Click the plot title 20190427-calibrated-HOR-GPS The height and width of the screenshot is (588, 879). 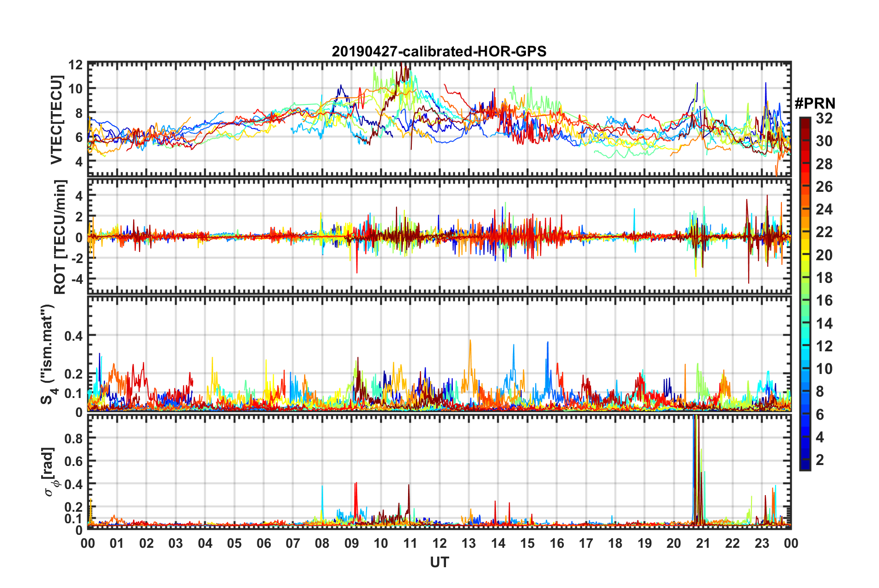[439, 51]
